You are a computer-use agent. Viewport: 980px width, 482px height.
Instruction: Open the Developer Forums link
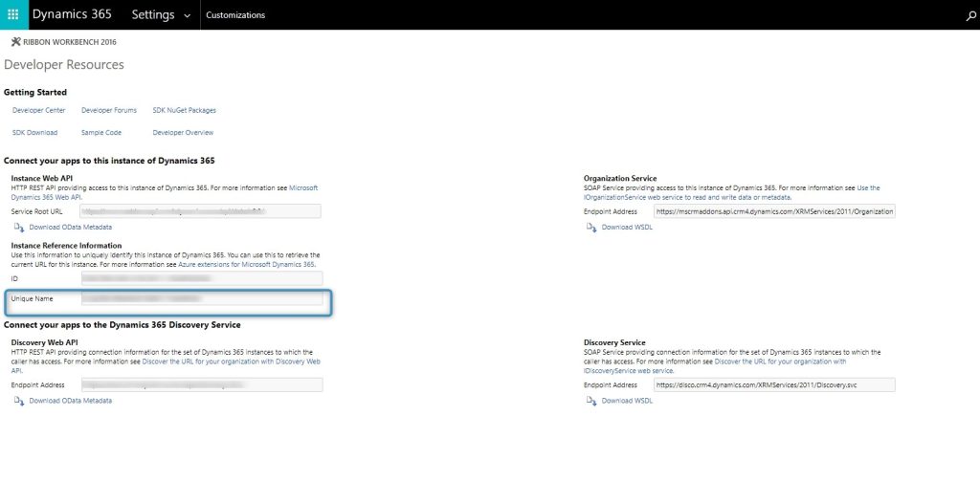(109, 111)
